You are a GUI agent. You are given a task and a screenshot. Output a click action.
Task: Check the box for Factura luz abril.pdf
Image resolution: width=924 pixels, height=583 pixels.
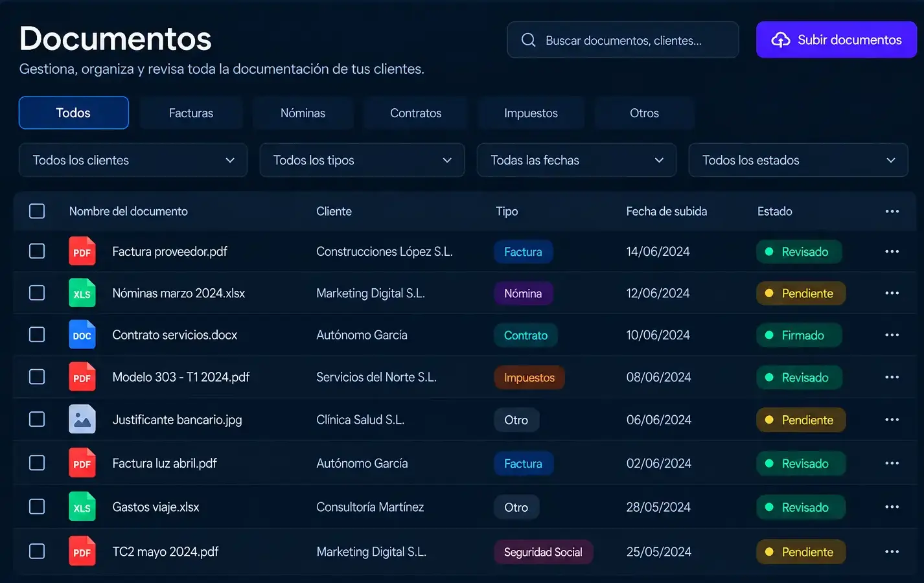tap(37, 463)
